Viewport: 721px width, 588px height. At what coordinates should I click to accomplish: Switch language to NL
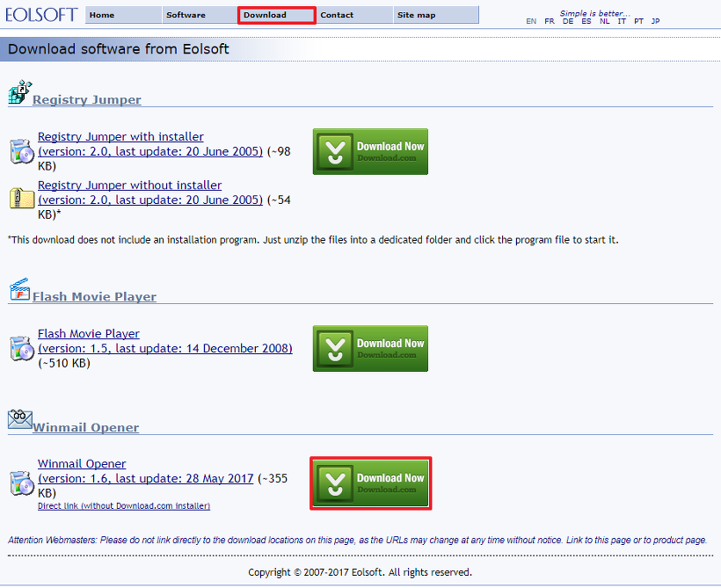pyautogui.click(x=605, y=21)
